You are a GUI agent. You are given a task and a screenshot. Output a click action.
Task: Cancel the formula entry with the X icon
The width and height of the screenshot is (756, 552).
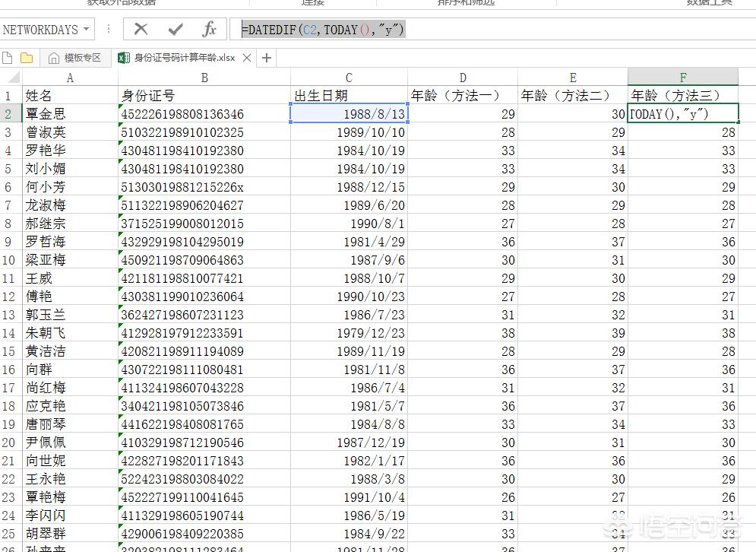[x=140, y=28]
